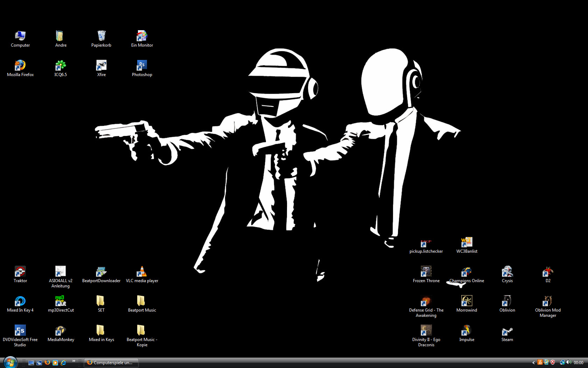The height and width of the screenshot is (368, 588).
Task: Launch Firefox from Quick Launch bar
Action: pyautogui.click(x=47, y=363)
